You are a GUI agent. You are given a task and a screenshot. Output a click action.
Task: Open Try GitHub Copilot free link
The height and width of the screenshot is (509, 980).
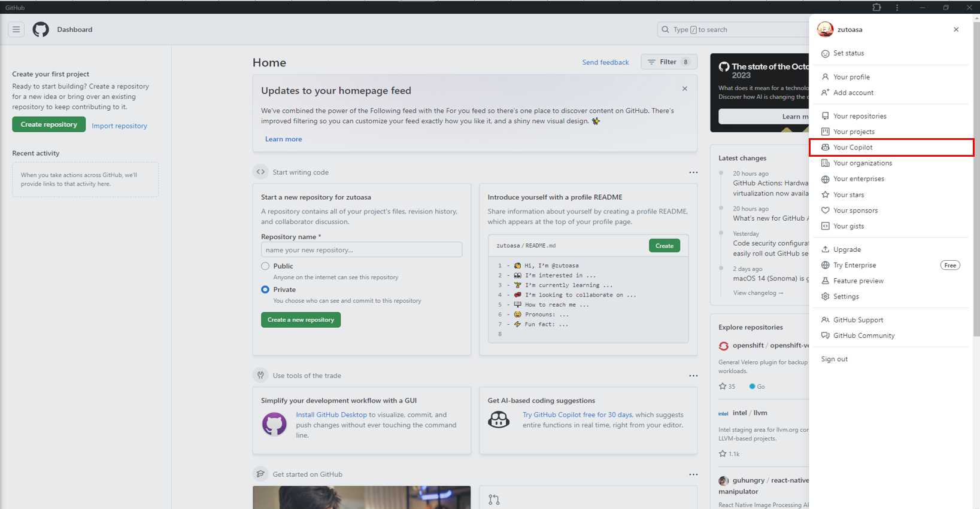(x=577, y=415)
